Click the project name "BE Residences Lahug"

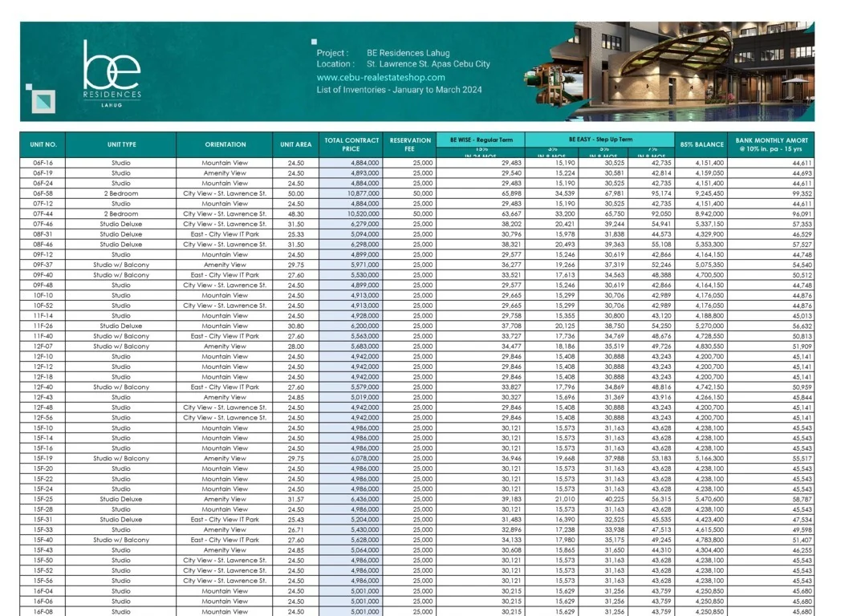408,53
